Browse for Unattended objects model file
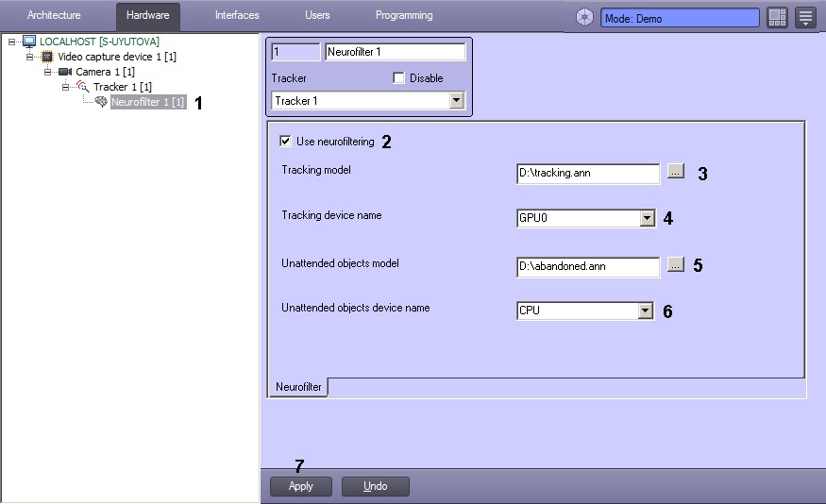Image resolution: width=826 pixels, height=504 pixels. pos(675,264)
